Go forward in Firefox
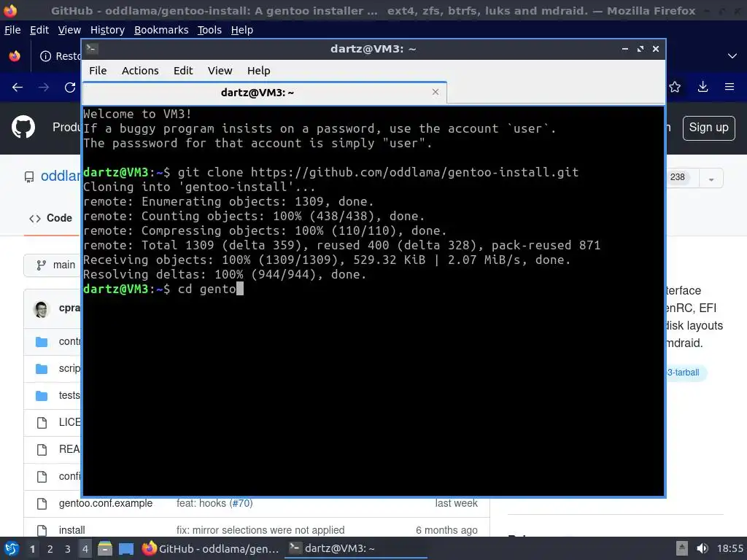 point(44,87)
